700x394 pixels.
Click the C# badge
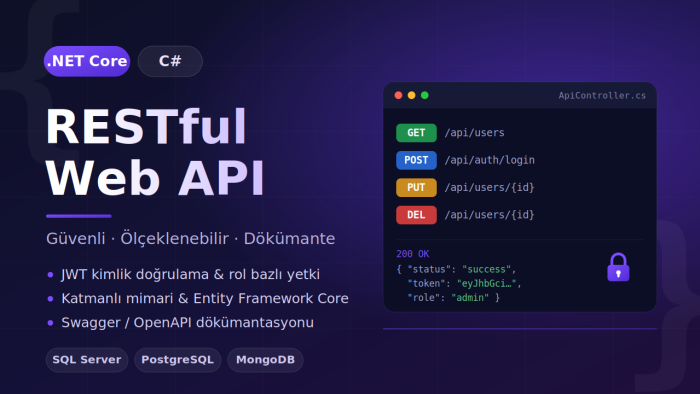coord(170,61)
